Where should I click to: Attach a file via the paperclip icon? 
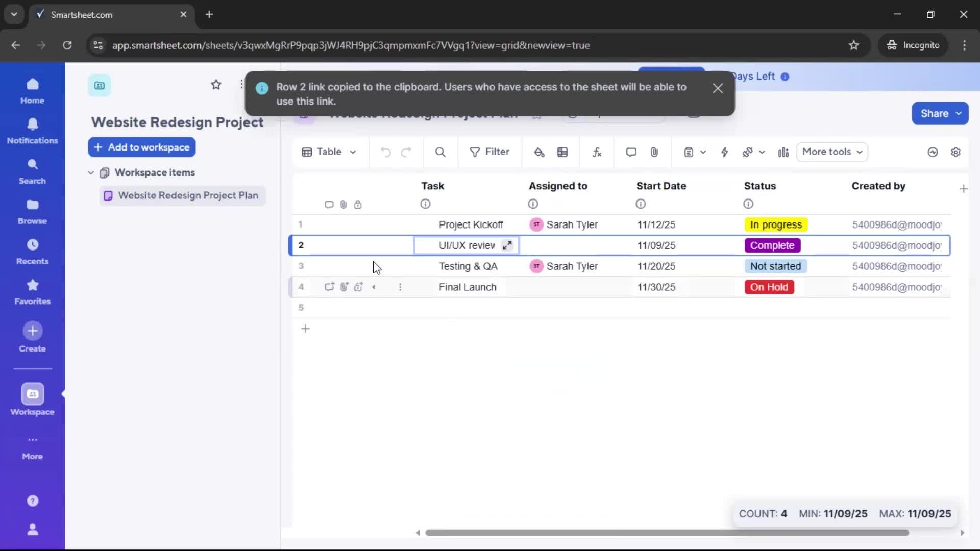point(655,152)
